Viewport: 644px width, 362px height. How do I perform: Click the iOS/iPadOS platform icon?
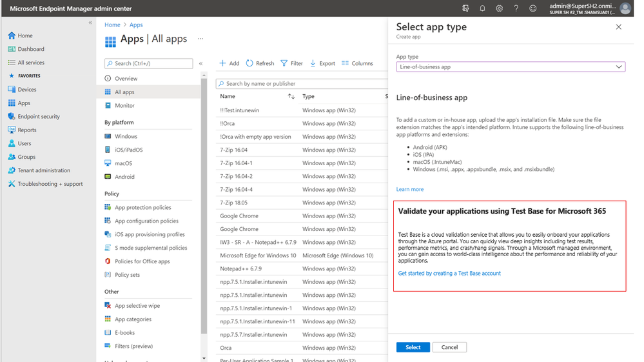click(x=108, y=150)
